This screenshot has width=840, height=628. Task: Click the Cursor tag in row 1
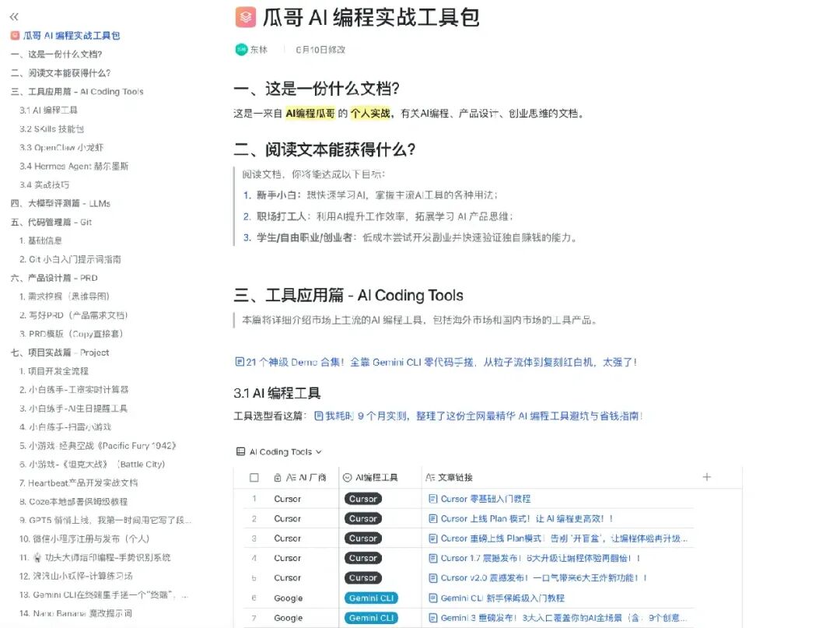[x=362, y=499]
